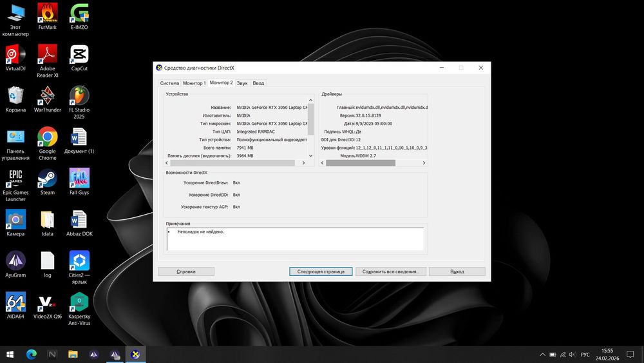Switch to the Система tab

point(169,83)
